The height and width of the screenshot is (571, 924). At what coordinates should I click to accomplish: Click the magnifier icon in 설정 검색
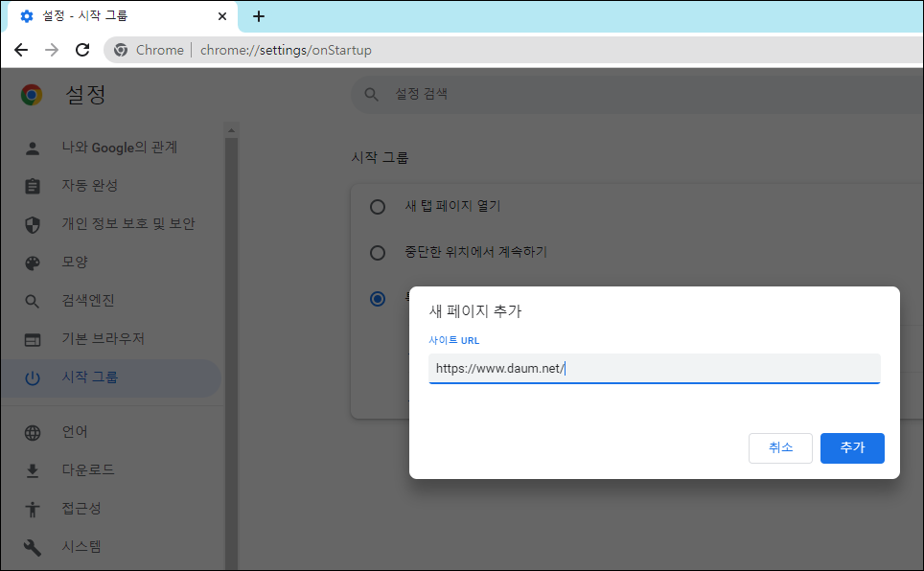371,94
